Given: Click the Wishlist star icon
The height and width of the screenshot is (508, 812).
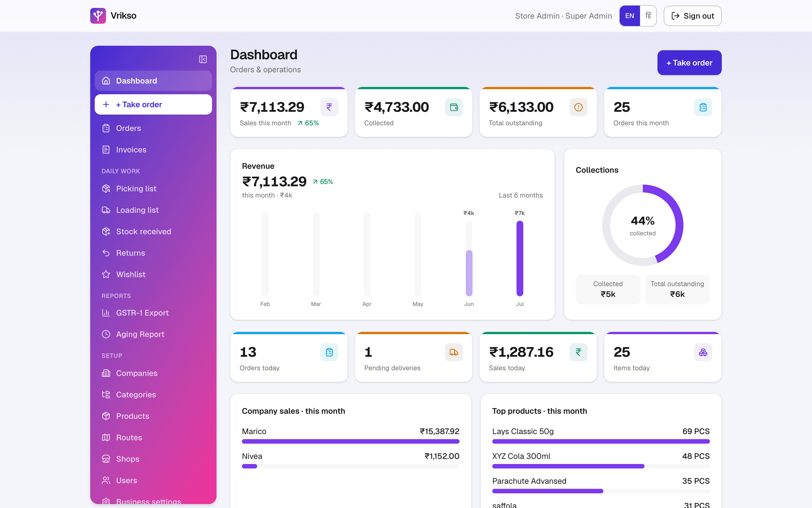Looking at the screenshot, I should point(106,275).
